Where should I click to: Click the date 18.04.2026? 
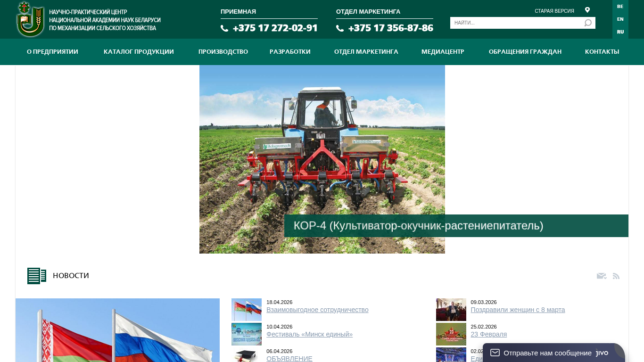pyautogui.click(x=280, y=302)
